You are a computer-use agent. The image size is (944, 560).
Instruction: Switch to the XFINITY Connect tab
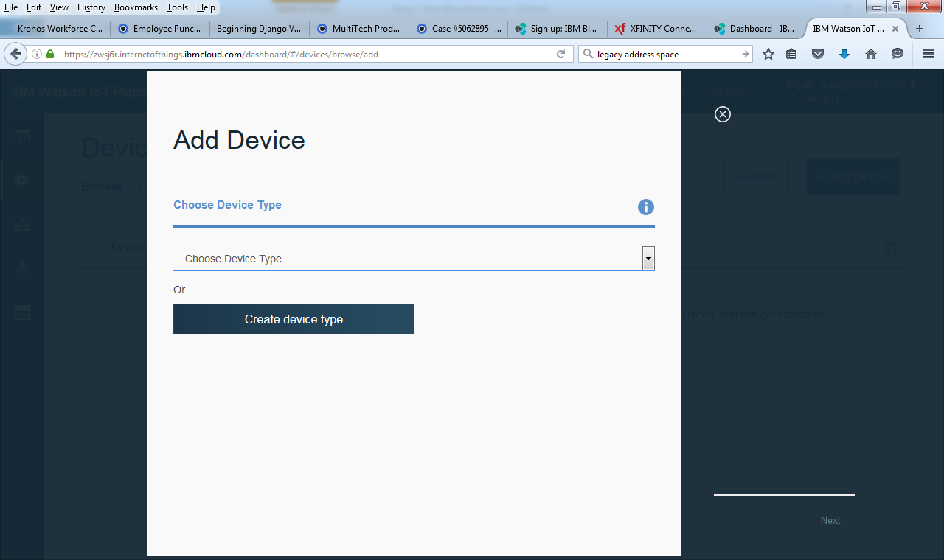[656, 29]
